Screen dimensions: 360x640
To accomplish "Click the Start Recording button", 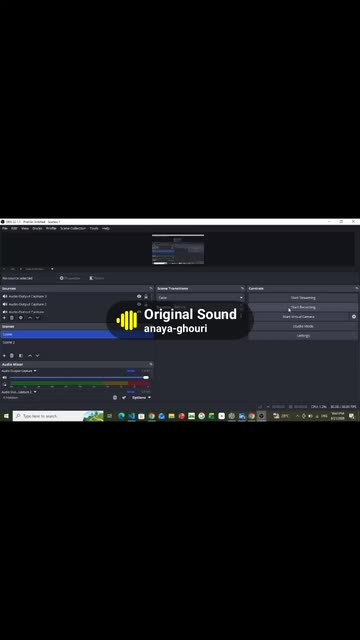I will pyautogui.click(x=303, y=307).
